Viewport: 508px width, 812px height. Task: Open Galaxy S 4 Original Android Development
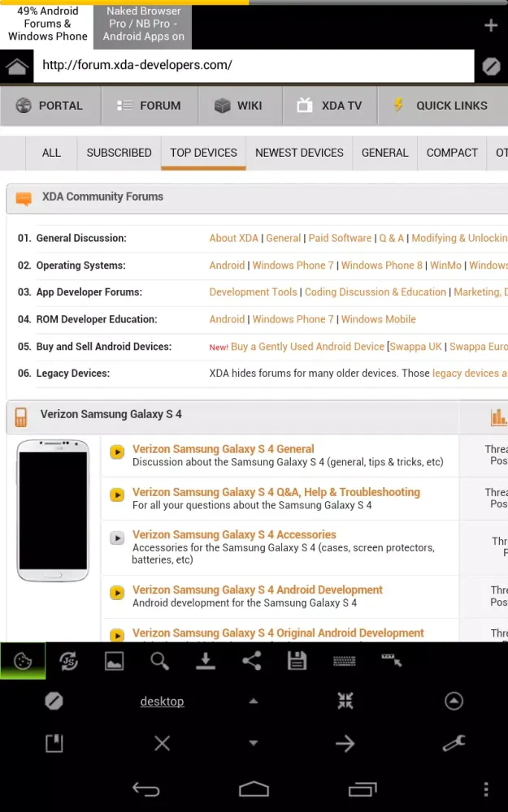tap(278, 633)
